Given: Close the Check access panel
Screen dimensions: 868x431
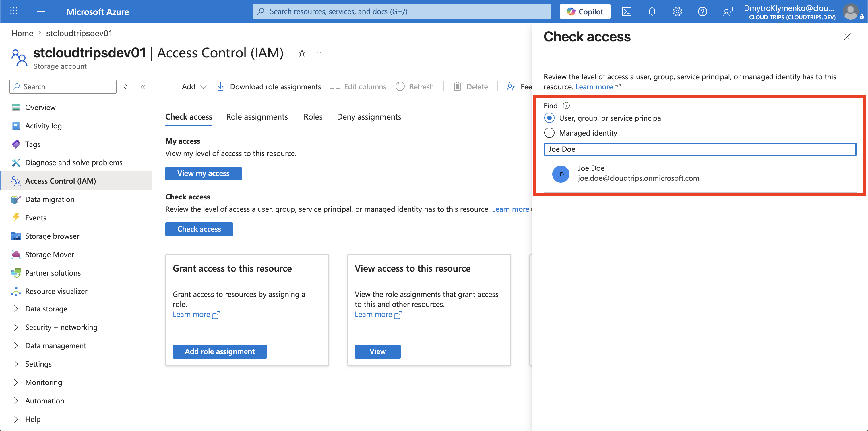Looking at the screenshot, I should point(847,37).
